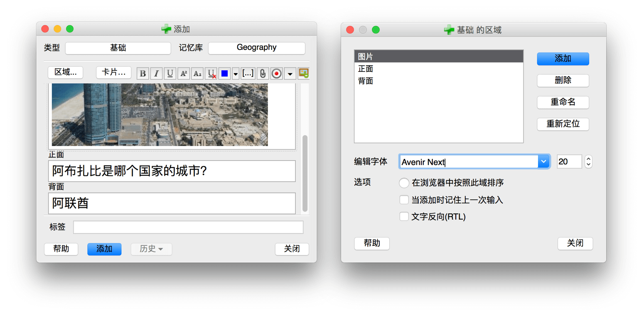Image resolution: width=644 pixels, height=316 pixels.
Task: Click the green plus icon in 添加 title bar
Action: (x=166, y=29)
